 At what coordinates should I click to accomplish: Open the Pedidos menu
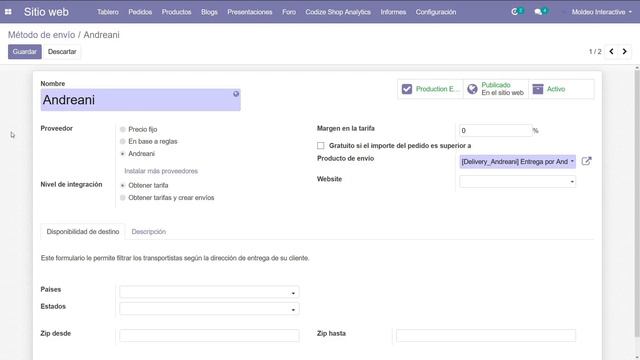pyautogui.click(x=140, y=12)
